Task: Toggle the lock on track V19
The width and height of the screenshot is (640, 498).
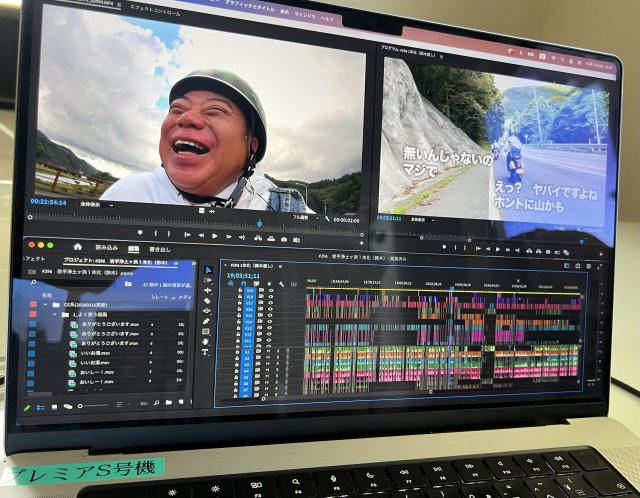Action: [x=240, y=290]
